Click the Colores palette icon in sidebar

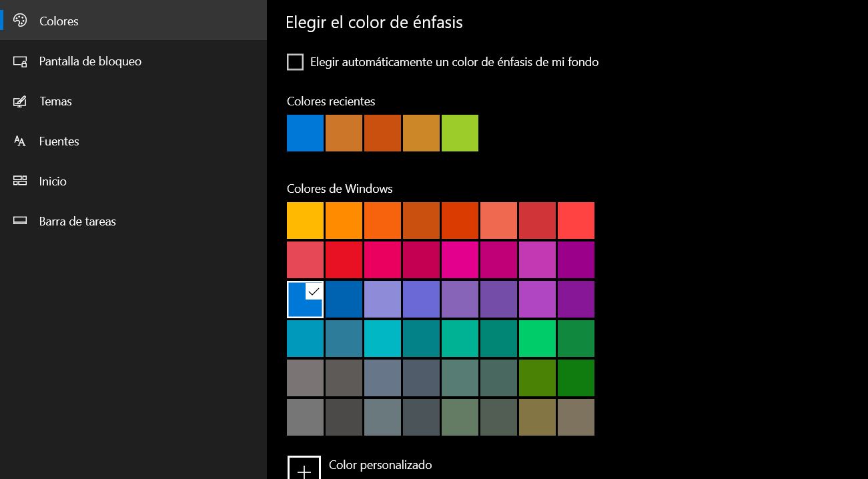point(20,21)
